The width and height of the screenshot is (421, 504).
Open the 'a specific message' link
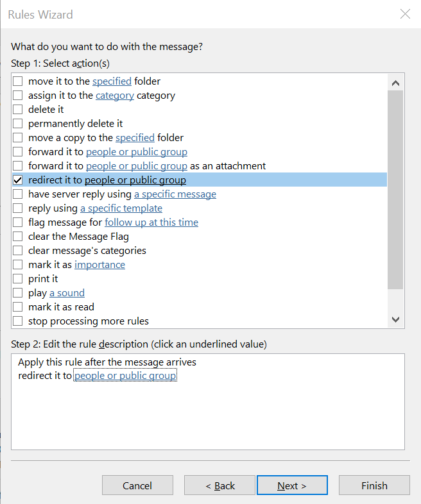click(175, 194)
